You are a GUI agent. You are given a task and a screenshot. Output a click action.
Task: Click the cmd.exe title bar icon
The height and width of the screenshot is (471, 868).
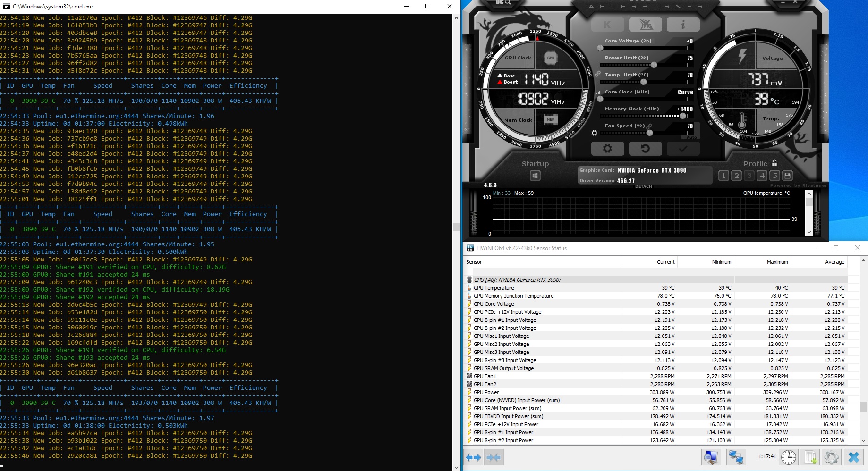(7, 7)
